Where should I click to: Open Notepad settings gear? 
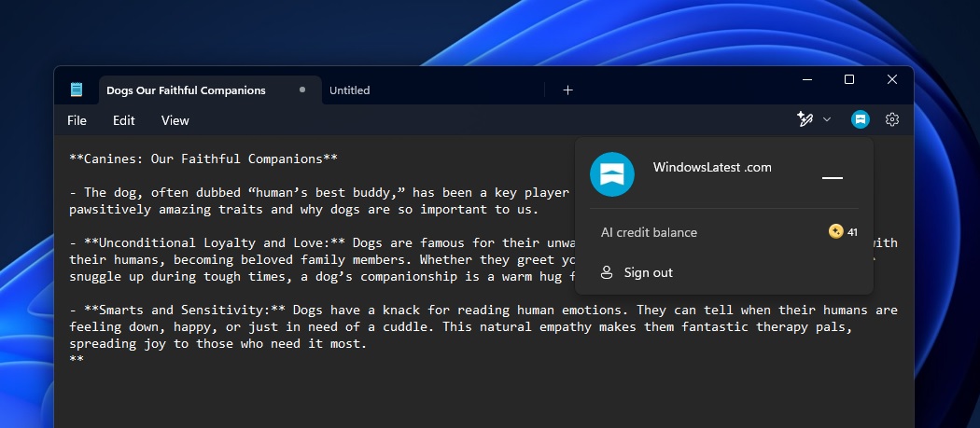click(892, 119)
